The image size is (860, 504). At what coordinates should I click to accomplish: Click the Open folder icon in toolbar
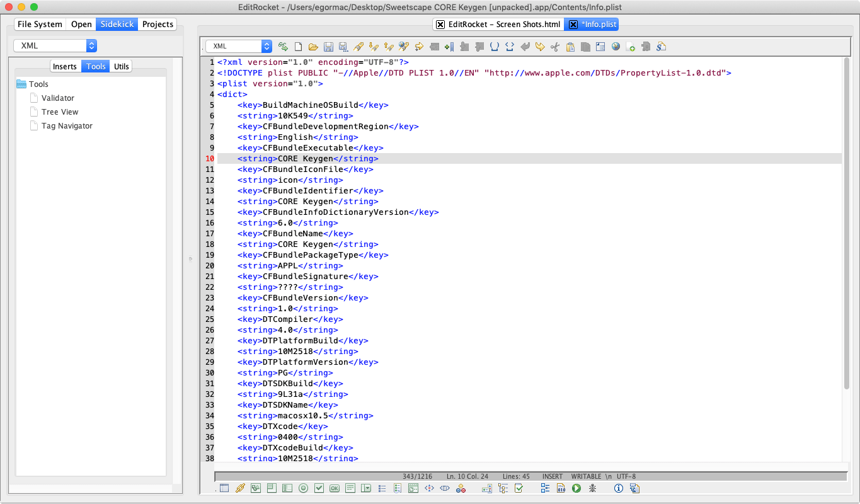click(x=313, y=47)
